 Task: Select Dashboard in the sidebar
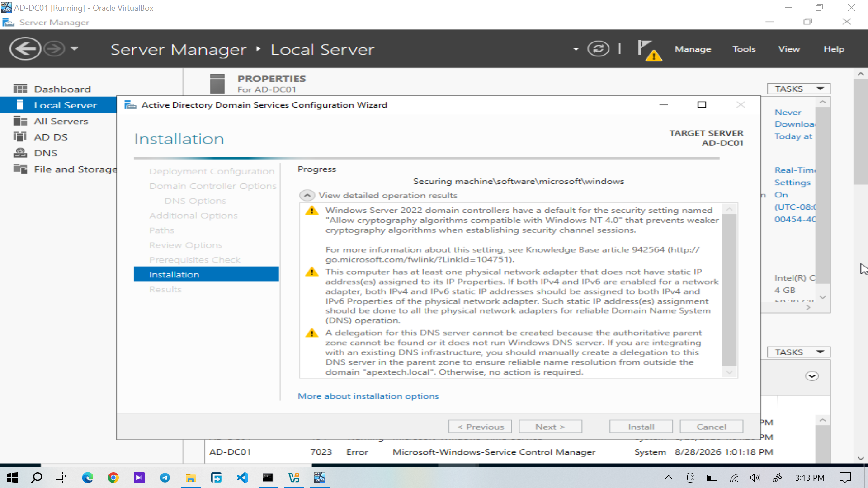click(62, 89)
